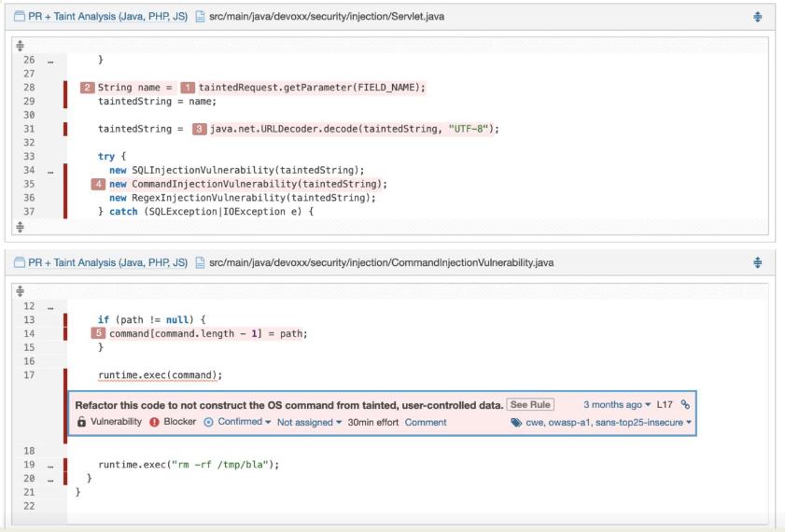Open the 3 months ago changelog dropdown
Viewport: 785px width, 532px height.
pos(616,405)
